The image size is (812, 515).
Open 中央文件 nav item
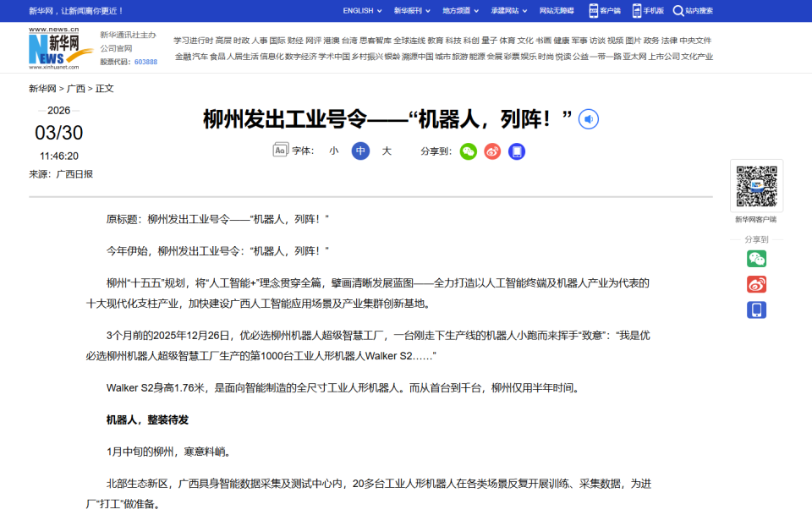coord(695,41)
